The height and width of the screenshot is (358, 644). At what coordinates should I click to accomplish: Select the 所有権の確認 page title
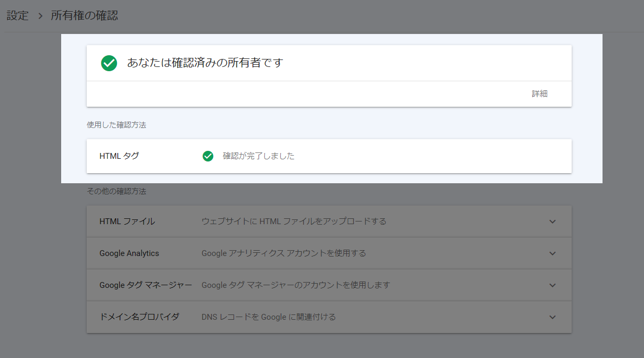click(85, 15)
